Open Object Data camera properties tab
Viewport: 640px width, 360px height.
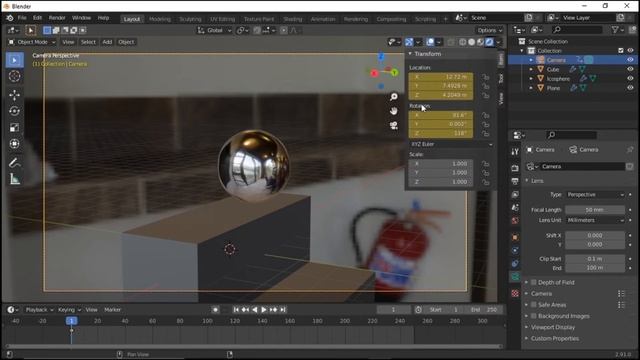(515, 276)
